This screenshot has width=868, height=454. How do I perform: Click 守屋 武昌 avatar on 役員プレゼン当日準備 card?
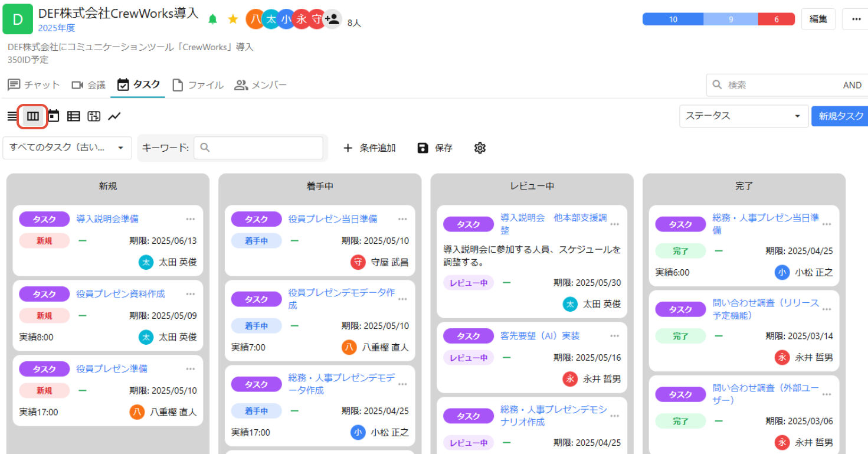tap(358, 262)
